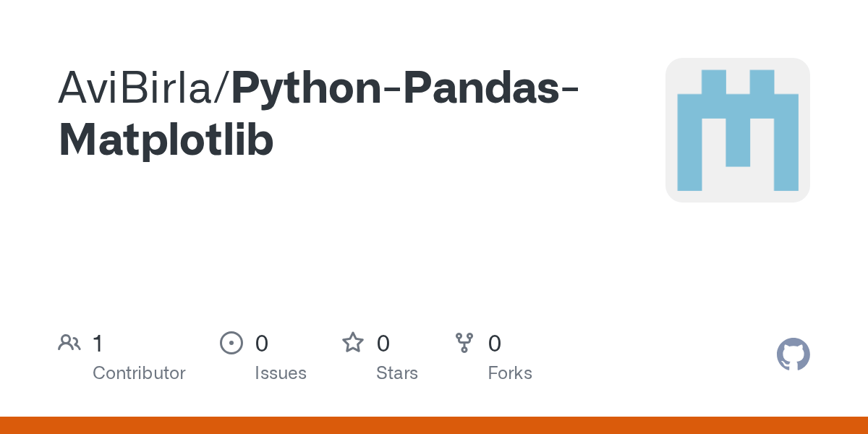Open the AviBirla blue identicon avatar
The height and width of the screenshot is (434, 868).
click(x=738, y=130)
